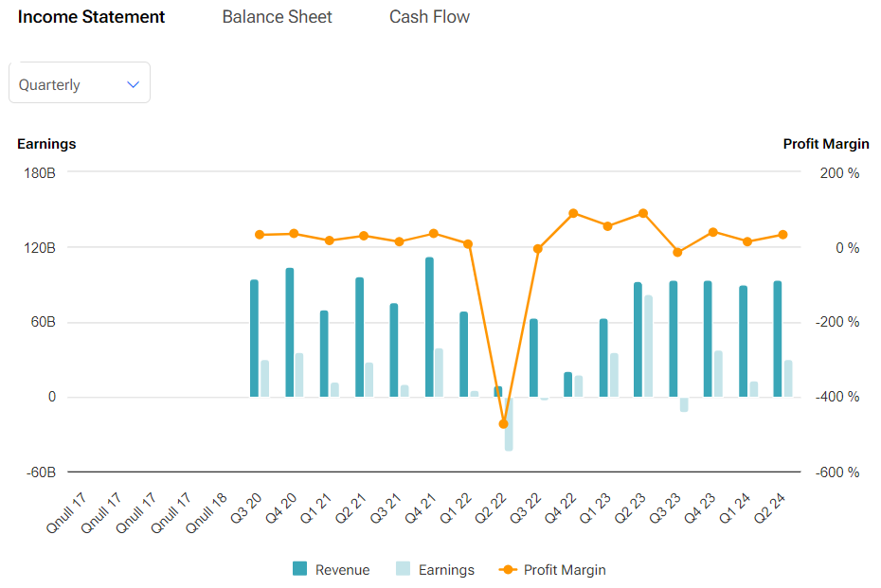Click the -400 % margin axis value
Screen dimensions: 881x588
click(837, 397)
